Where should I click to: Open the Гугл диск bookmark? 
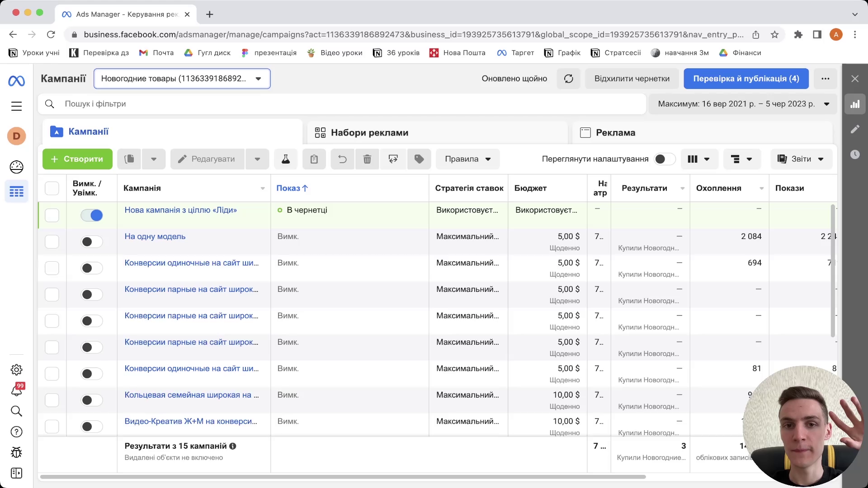tap(208, 53)
